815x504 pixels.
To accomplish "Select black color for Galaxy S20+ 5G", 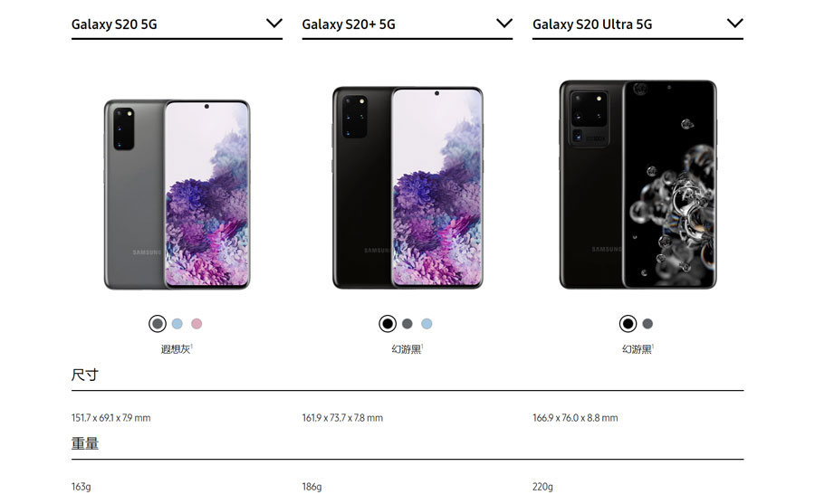I will [388, 324].
